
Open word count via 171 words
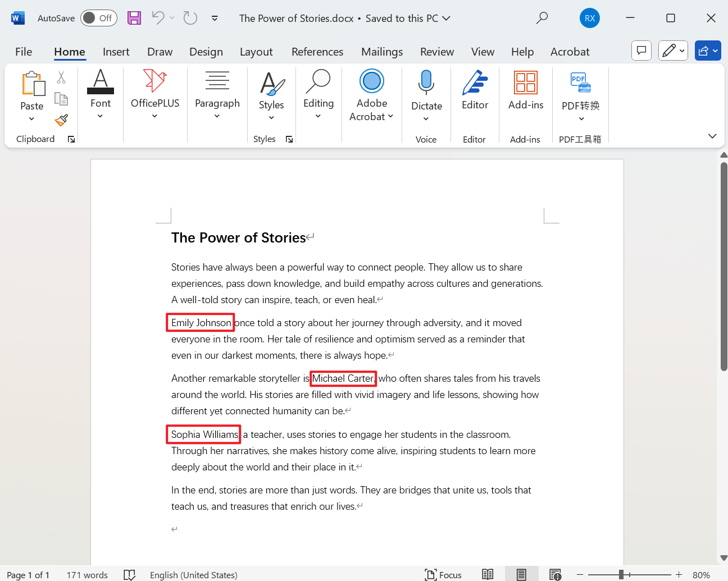(x=87, y=574)
